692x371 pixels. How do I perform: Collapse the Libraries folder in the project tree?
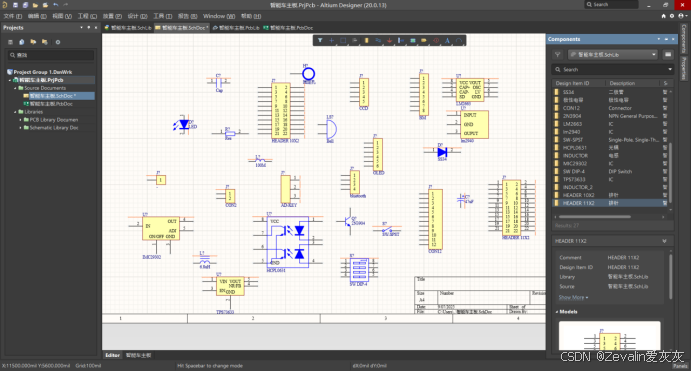pyautogui.click(x=15, y=112)
